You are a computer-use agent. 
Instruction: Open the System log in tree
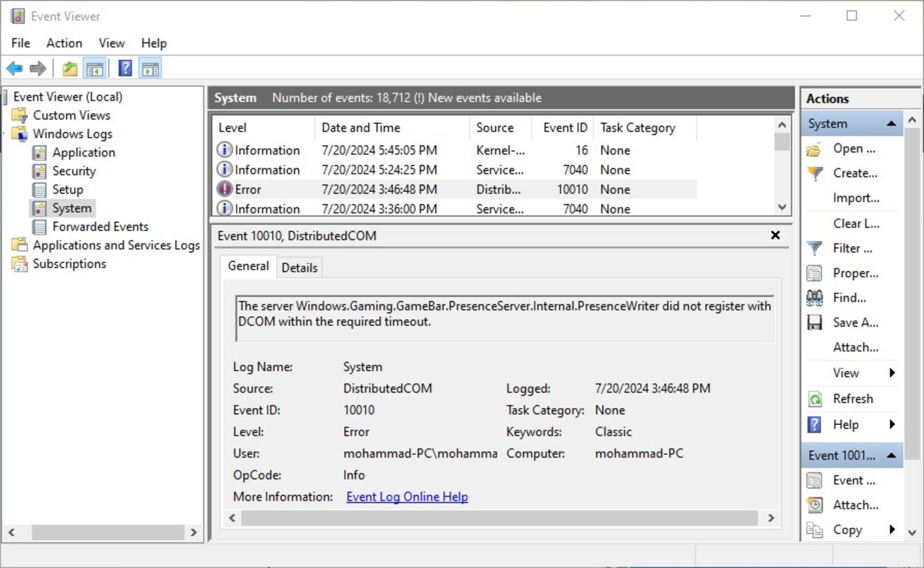point(71,207)
